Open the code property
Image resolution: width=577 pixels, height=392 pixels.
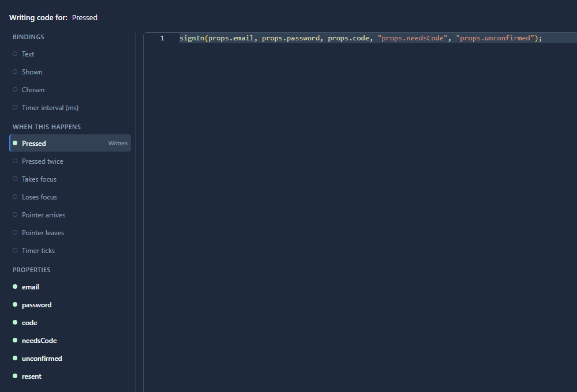click(x=70, y=322)
